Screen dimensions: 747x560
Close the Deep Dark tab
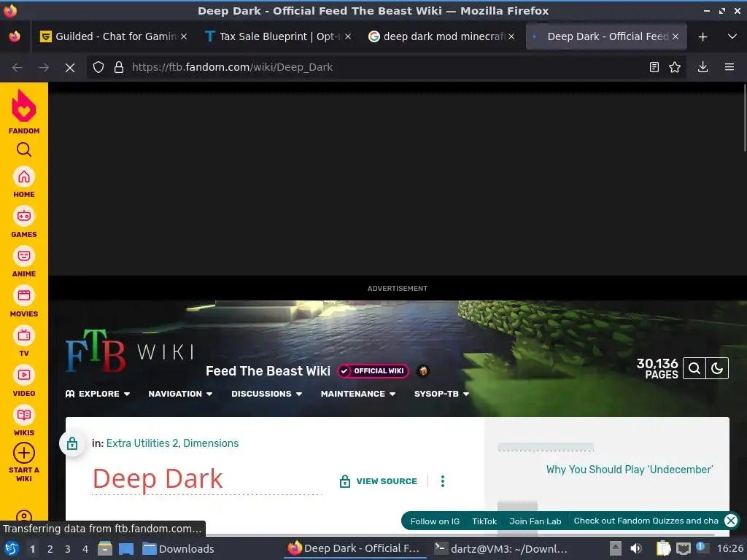(x=675, y=36)
